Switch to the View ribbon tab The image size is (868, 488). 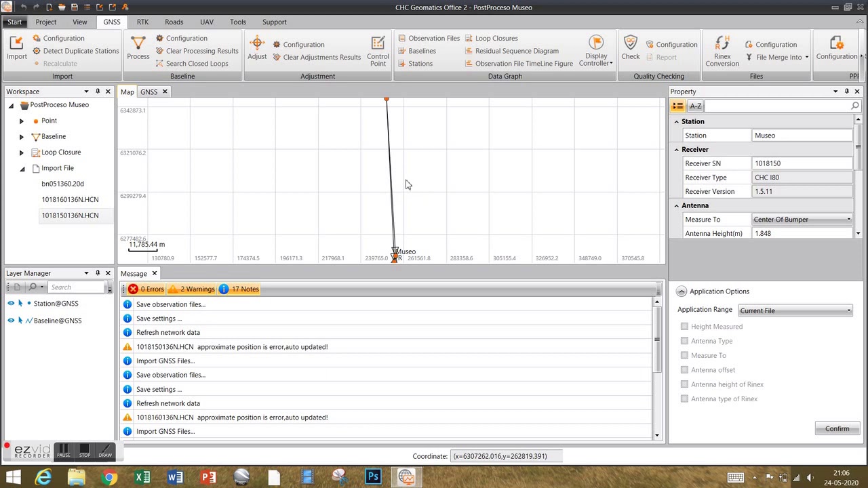point(79,22)
